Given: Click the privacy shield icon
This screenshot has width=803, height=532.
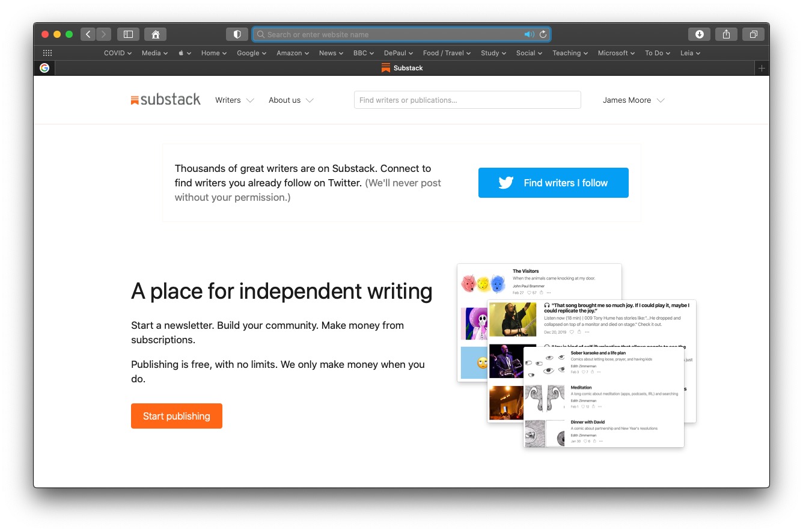Looking at the screenshot, I should [237, 34].
